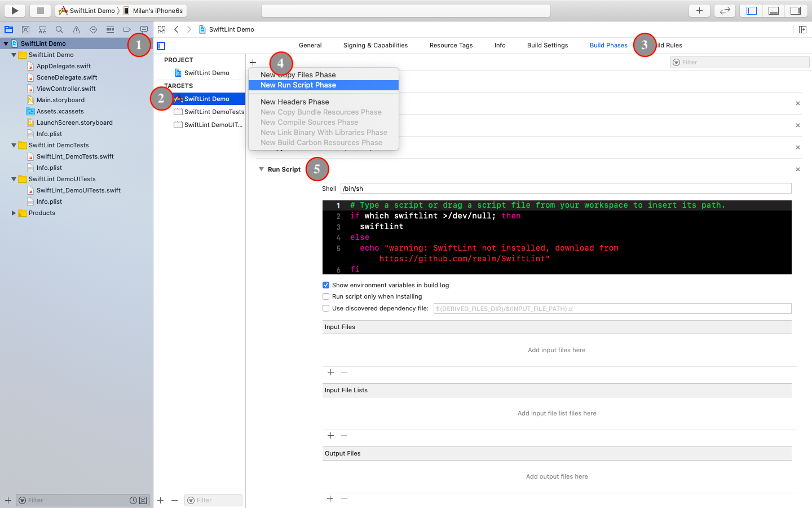
Task: Show the issue navigator warning icon
Action: tap(76, 29)
